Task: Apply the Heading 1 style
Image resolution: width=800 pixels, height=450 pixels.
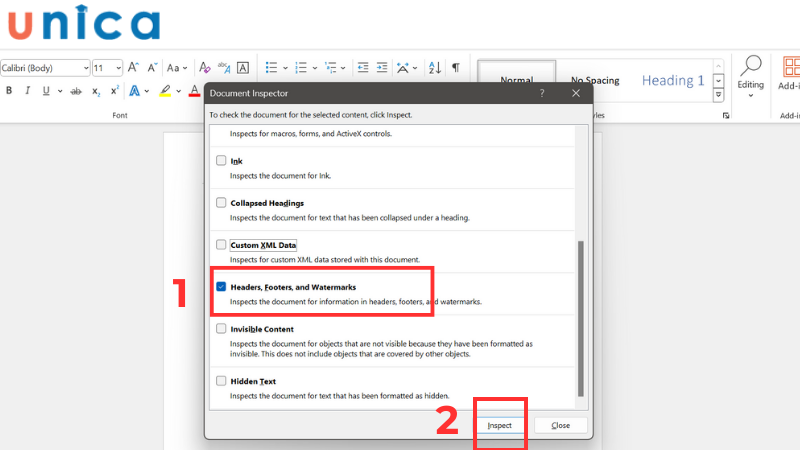Action: coord(672,80)
